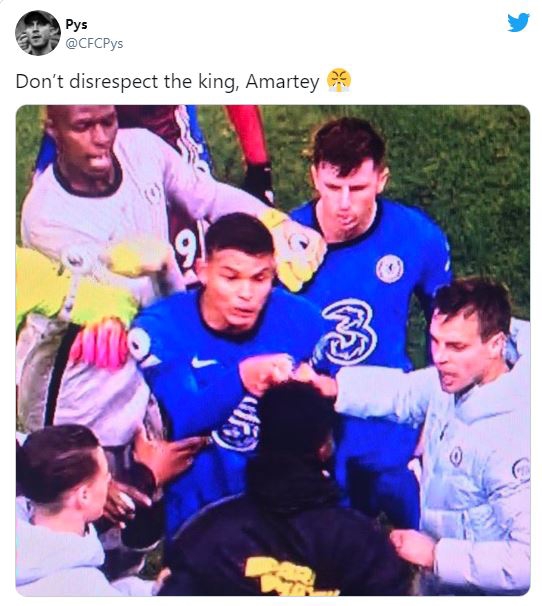542x606 pixels.
Task: Click the red sleeve at photo top
Action: (x=248, y=134)
